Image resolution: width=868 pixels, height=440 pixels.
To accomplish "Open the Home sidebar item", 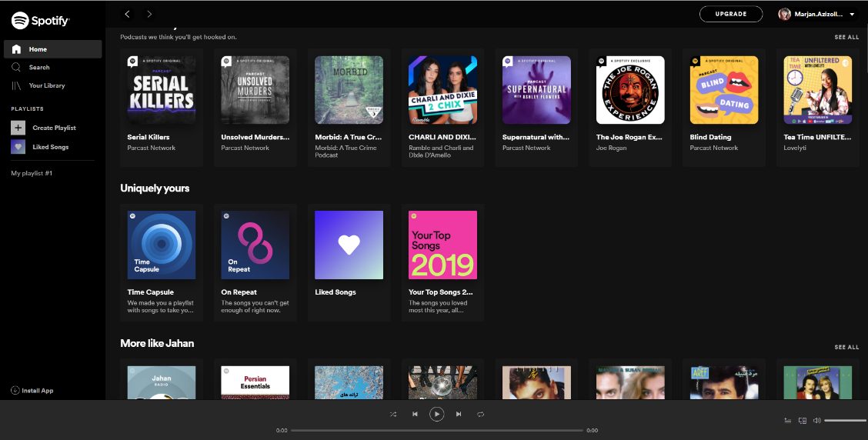I will 52,49.
